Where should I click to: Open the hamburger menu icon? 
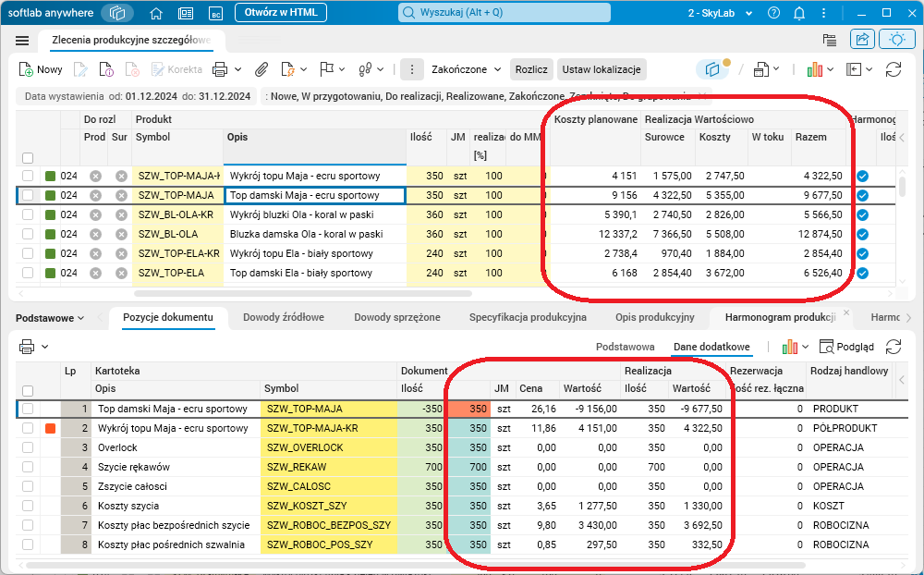pyautogui.click(x=22, y=41)
